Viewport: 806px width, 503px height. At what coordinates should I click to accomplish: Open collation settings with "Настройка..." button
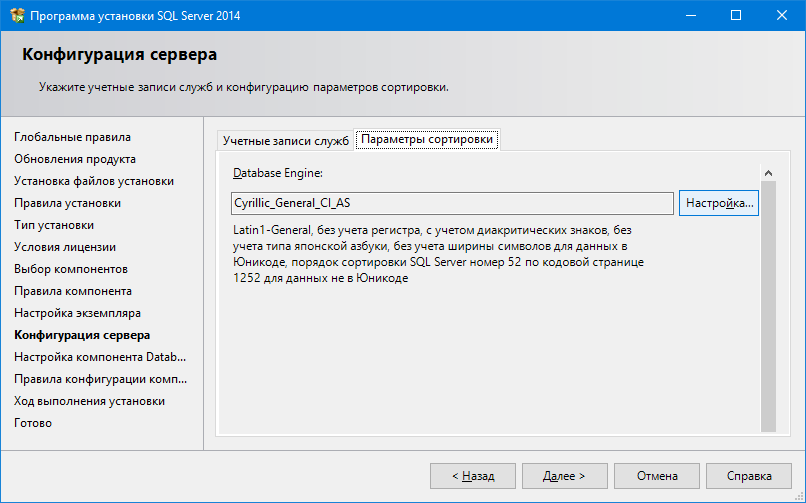click(x=720, y=203)
